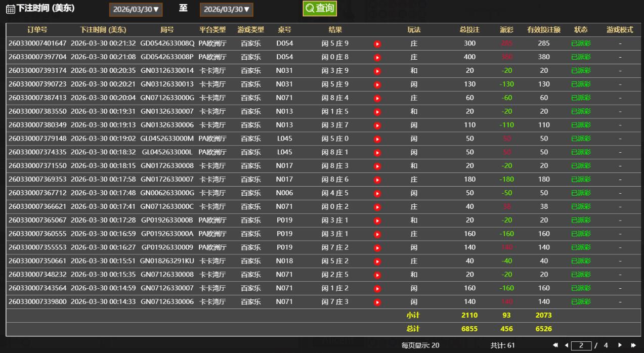Viewport: 644px width, 353px height.
Task: Click the 订单号 column header
Action: (x=37, y=30)
